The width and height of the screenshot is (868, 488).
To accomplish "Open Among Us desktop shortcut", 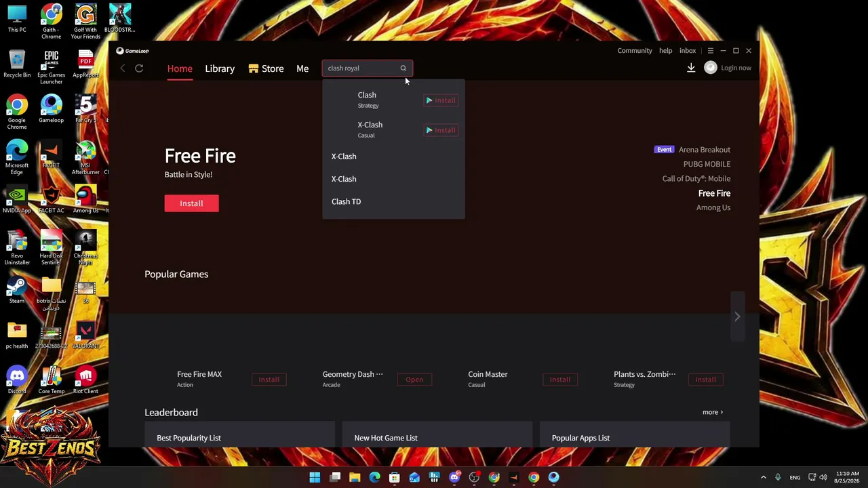I will (85, 201).
